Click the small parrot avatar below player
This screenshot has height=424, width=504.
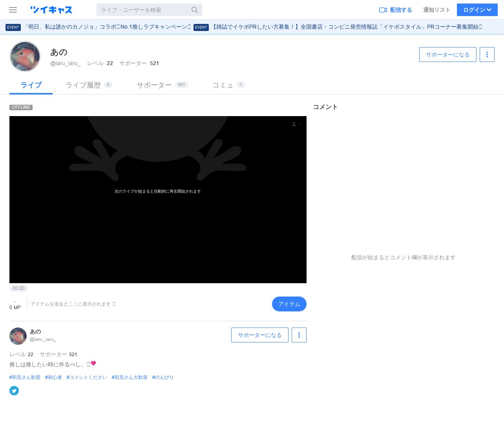[x=18, y=336]
